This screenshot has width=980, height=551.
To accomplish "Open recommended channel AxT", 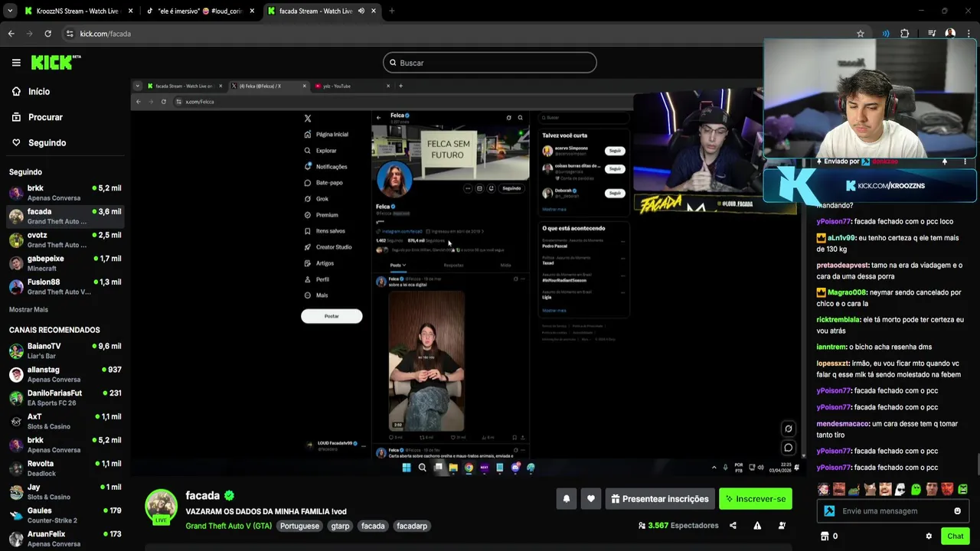I will click(x=65, y=422).
